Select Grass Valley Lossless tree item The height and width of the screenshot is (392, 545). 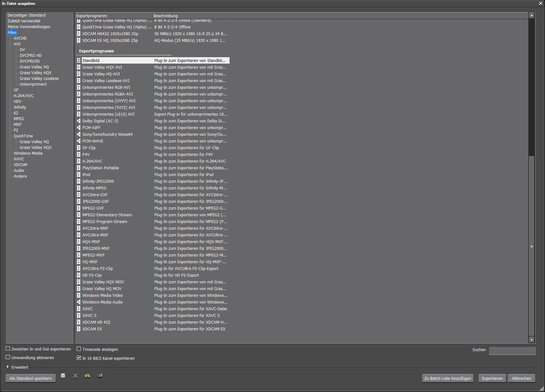coord(39,79)
